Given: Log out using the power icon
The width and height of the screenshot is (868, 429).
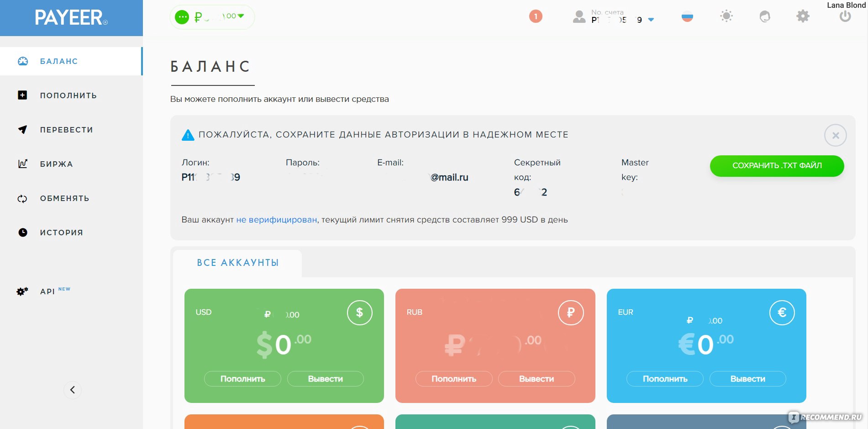Looking at the screenshot, I should pos(845,16).
